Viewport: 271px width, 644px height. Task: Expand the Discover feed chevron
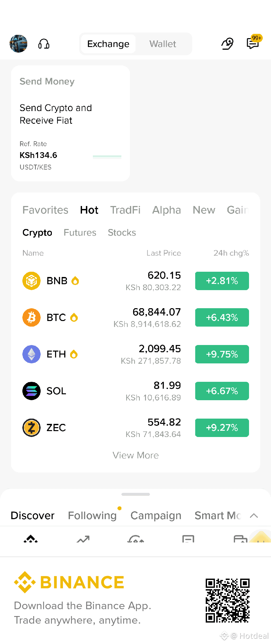[x=254, y=516]
